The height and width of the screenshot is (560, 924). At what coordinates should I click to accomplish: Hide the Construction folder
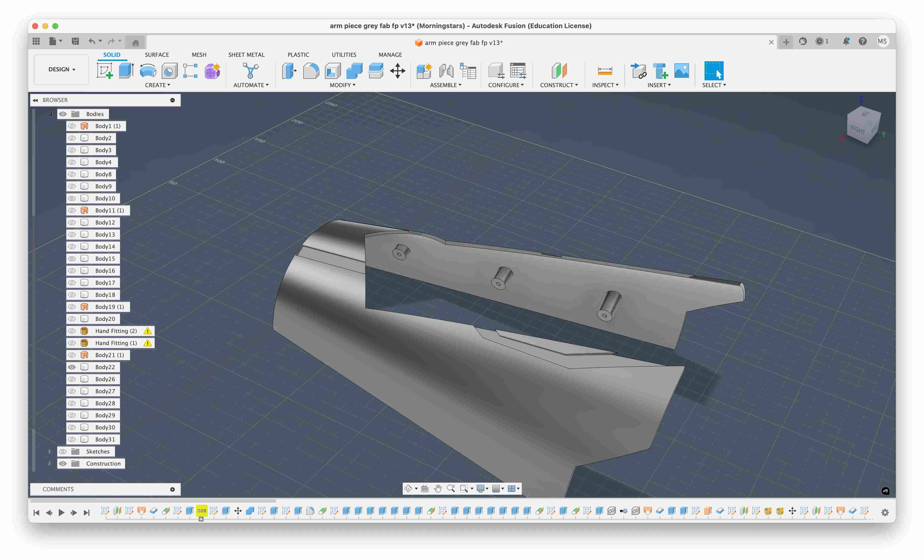coord(63,464)
